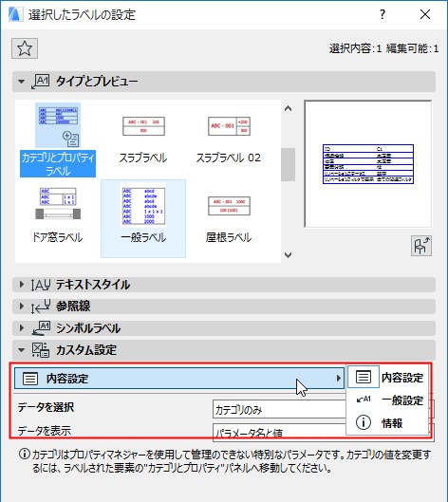This screenshot has height=502, width=448.
Task: Click the label list scrollbar thumb
Action: click(x=288, y=164)
